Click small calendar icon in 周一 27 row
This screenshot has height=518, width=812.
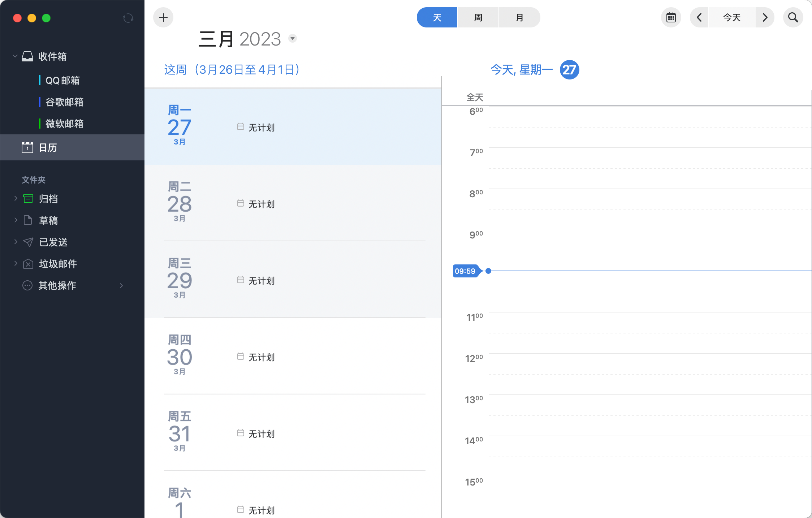241,126
